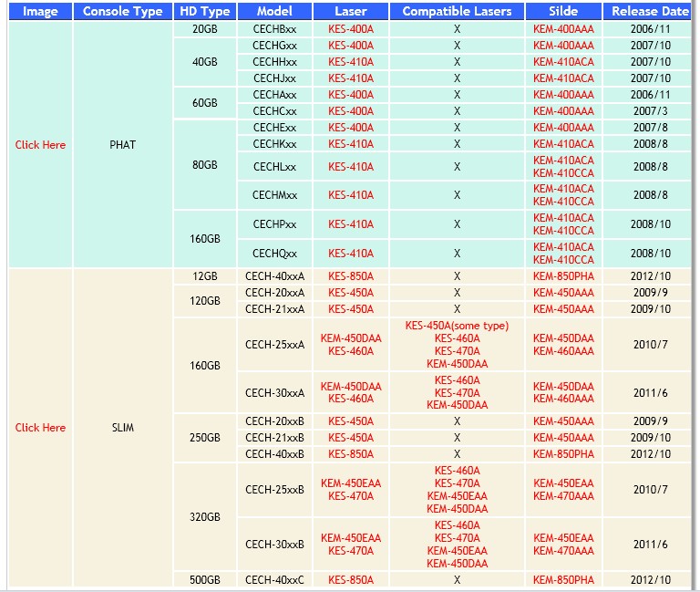Select the CECHAxx model cell

pyautogui.click(x=274, y=95)
